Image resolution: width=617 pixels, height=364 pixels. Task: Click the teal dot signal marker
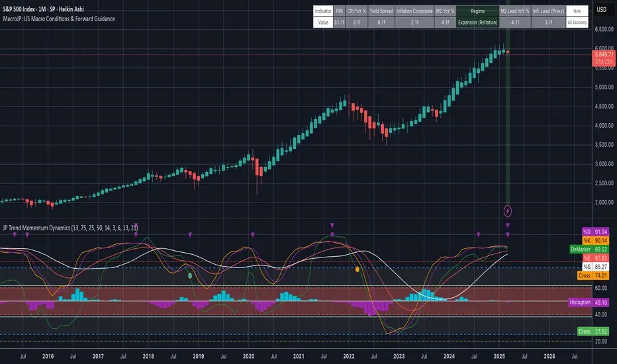pos(190,275)
